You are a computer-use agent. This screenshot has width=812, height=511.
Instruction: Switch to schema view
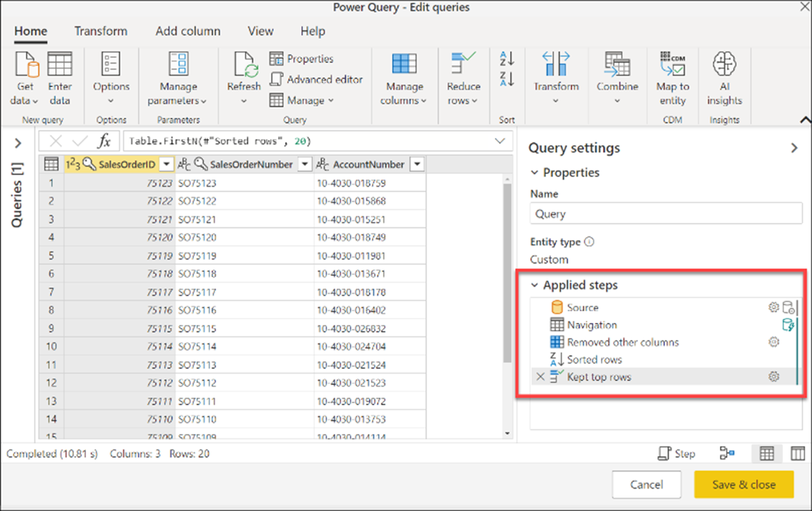tap(797, 453)
